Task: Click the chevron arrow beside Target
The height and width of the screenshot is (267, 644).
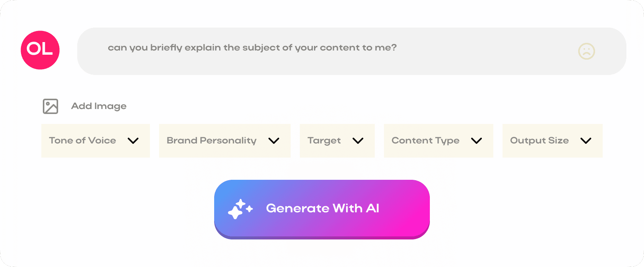Action: pyautogui.click(x=358, y=141)
